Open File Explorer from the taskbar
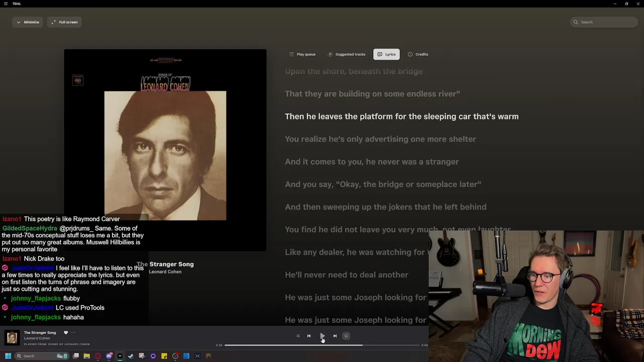644x362 pixels. [87, 356]
